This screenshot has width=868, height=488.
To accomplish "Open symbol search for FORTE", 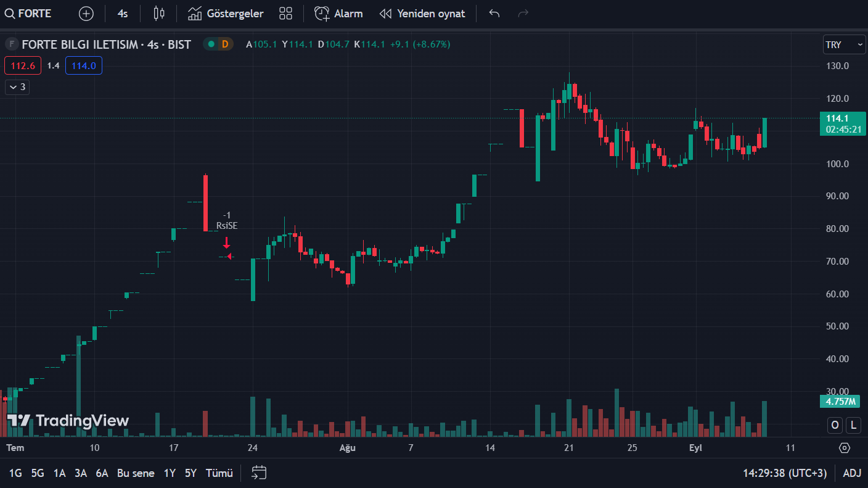I will [x=28, y=14].
